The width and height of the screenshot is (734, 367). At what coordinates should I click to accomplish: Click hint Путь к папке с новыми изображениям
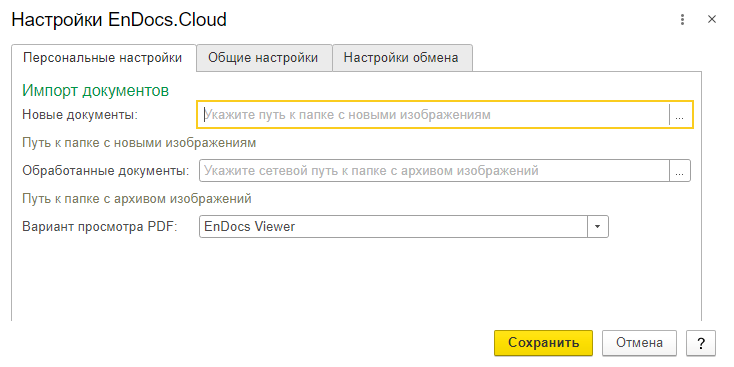[139, 143]
